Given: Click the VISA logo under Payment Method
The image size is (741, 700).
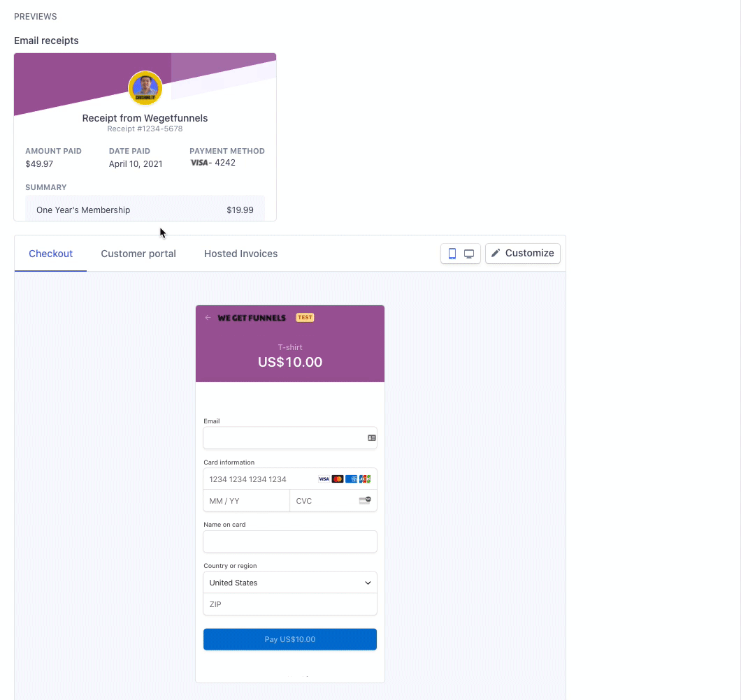Looking at the screenshot, I should 199,163.
